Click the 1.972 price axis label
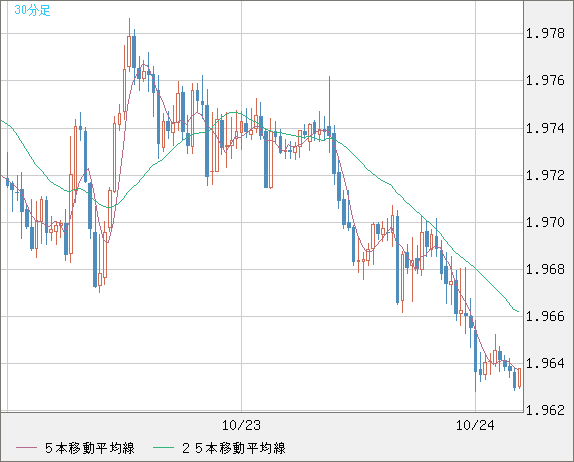 pyautogui.click(x=545, y=175)
